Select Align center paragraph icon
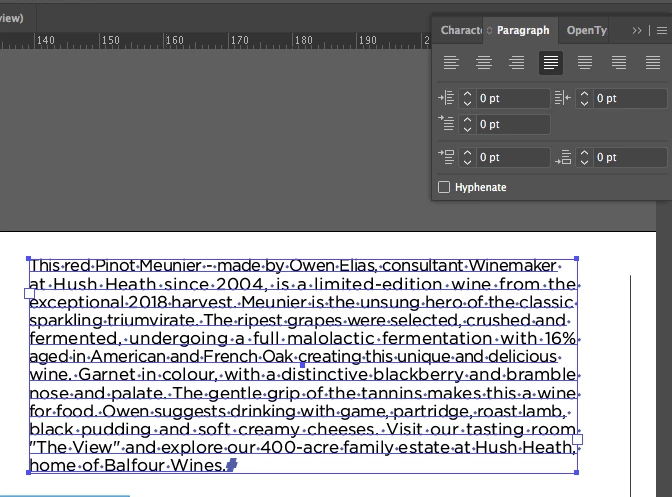Image resolution: width=672 pixels, height=497 pixels. [x=484, y=63]
